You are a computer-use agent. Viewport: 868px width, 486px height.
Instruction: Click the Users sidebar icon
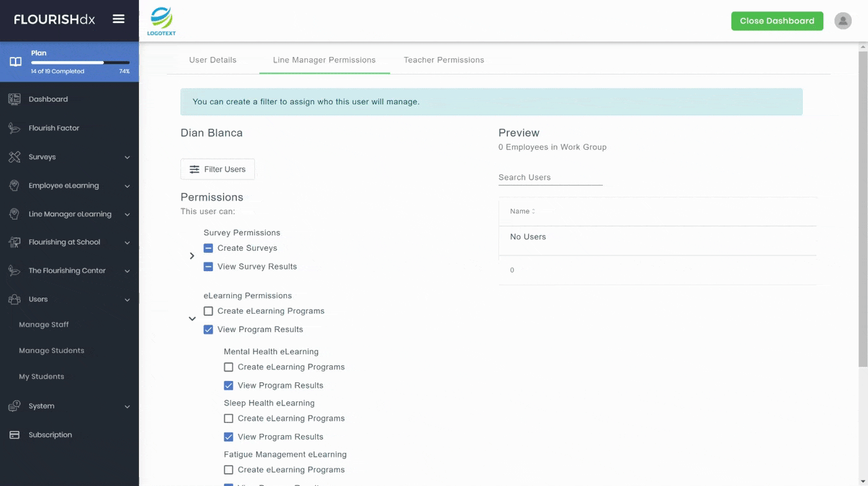point(14,299)
